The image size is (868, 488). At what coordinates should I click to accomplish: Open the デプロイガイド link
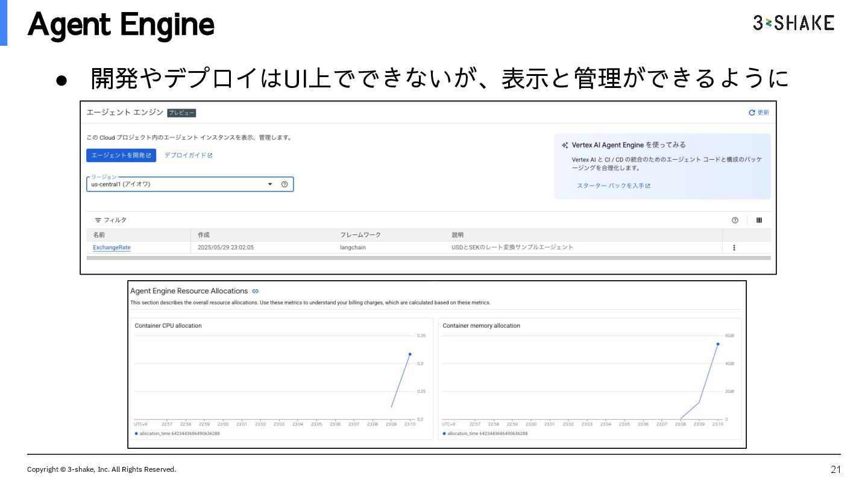pyautogui.click(x=188, y=155)
